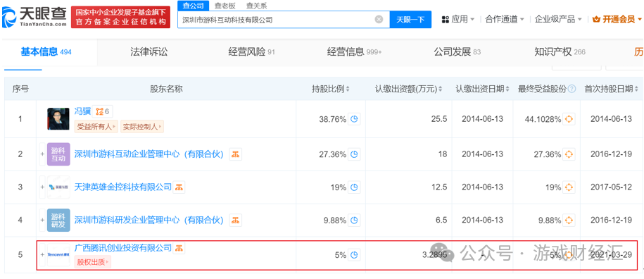Click the 实际控制人 tag
This screenshot has height=279, width=644.
coord(141,127)
